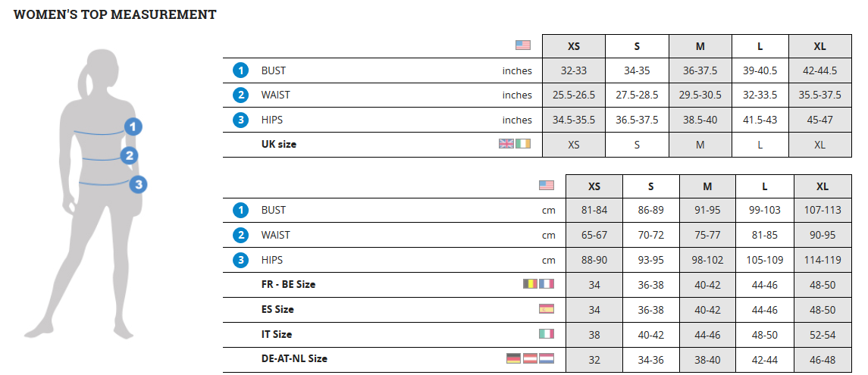This screenshot has width=868, height=375.
Task: Click the US flag icon in inches table
Action: tap(523, 45)
